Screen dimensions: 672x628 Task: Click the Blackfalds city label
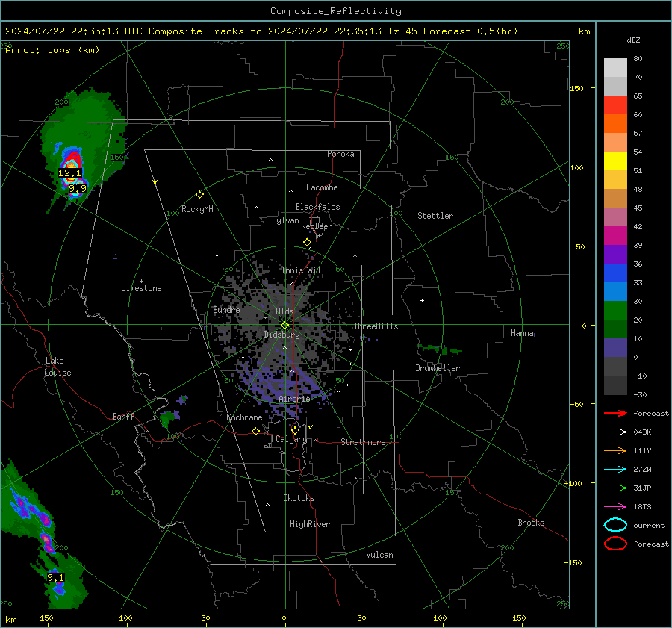[x=317, y=207]
